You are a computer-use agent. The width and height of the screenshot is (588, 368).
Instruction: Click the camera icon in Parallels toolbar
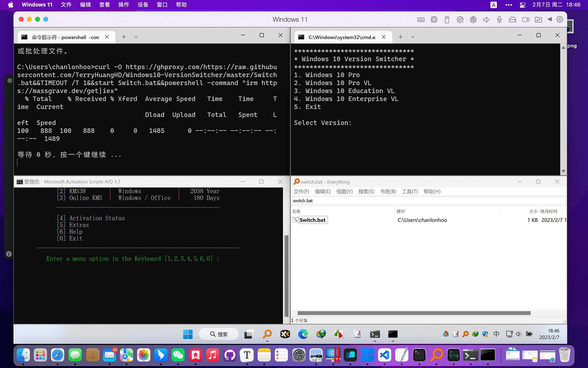click(x=526, y=19)
